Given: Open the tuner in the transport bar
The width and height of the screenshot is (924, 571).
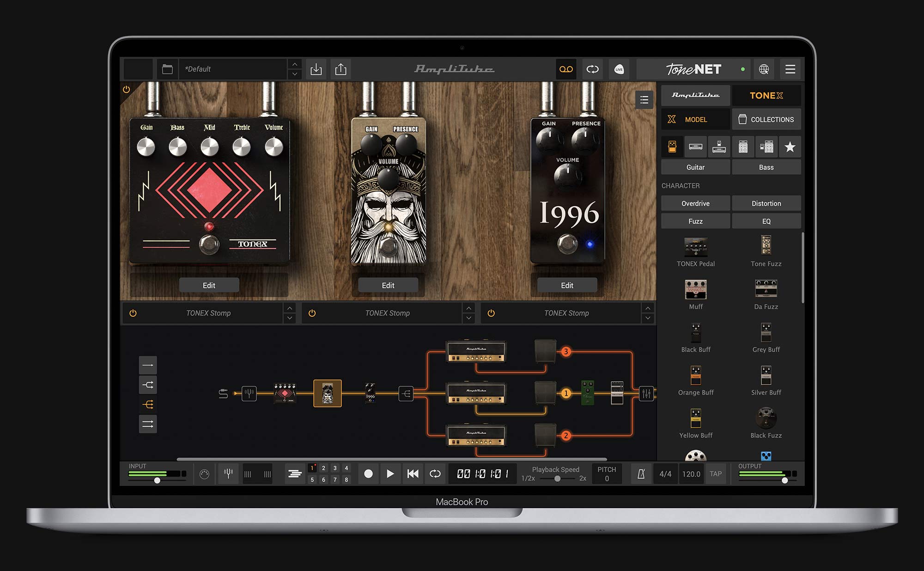Looking at the screenshot, I should point(228,473).
